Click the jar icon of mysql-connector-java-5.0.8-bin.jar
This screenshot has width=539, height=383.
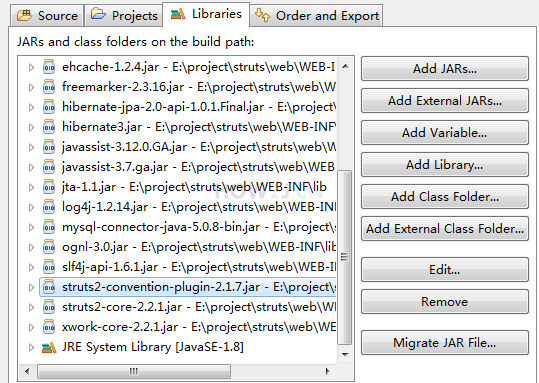pos(49,227)
